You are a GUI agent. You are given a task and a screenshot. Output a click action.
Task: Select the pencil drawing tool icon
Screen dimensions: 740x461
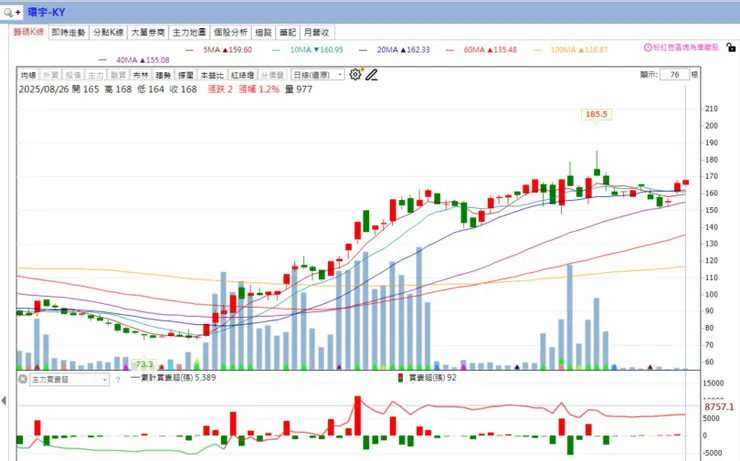tap(371, 75)
